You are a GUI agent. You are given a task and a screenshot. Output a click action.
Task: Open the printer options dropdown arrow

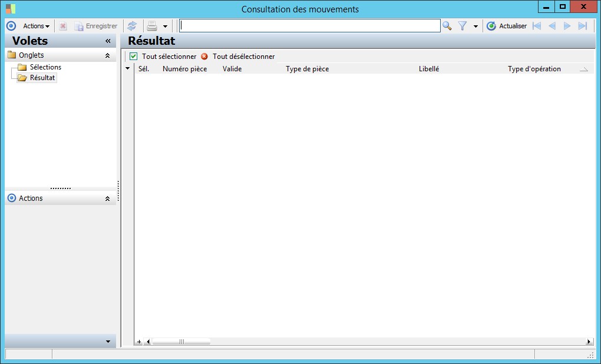(x=165, y=27)
